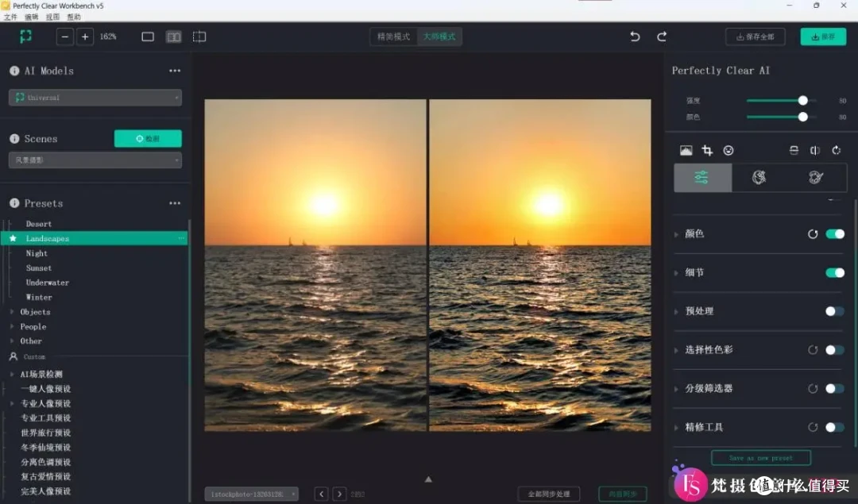Expand the Other preset group
The image size is (858, 504).
click(12, 341)
